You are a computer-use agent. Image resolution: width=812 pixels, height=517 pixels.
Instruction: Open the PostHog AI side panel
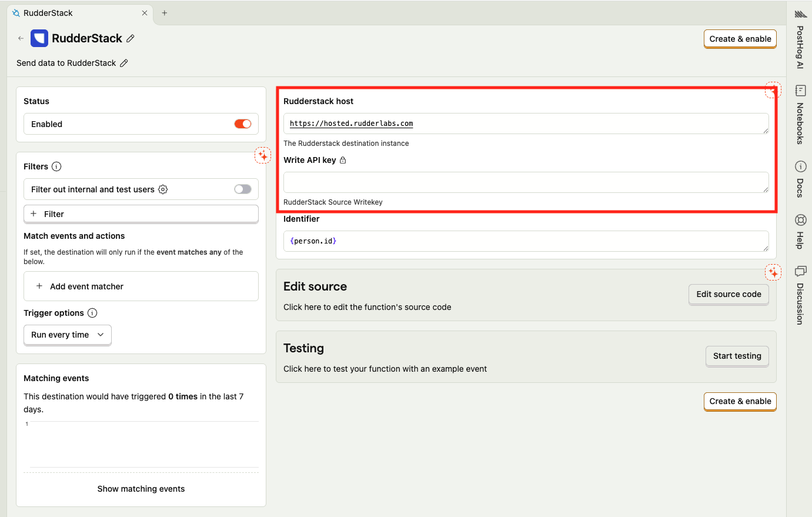coord(800,41)
